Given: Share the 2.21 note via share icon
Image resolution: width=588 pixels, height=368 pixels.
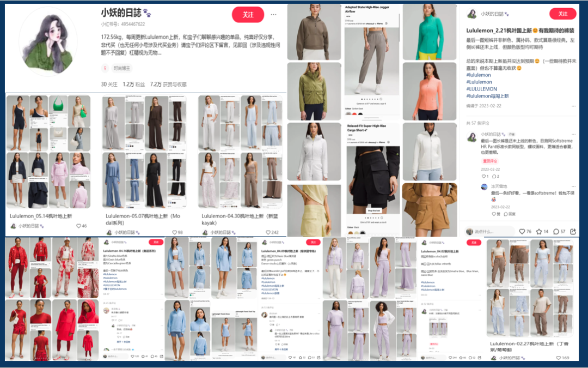Looking at the screenshot, I should [573, 231].
